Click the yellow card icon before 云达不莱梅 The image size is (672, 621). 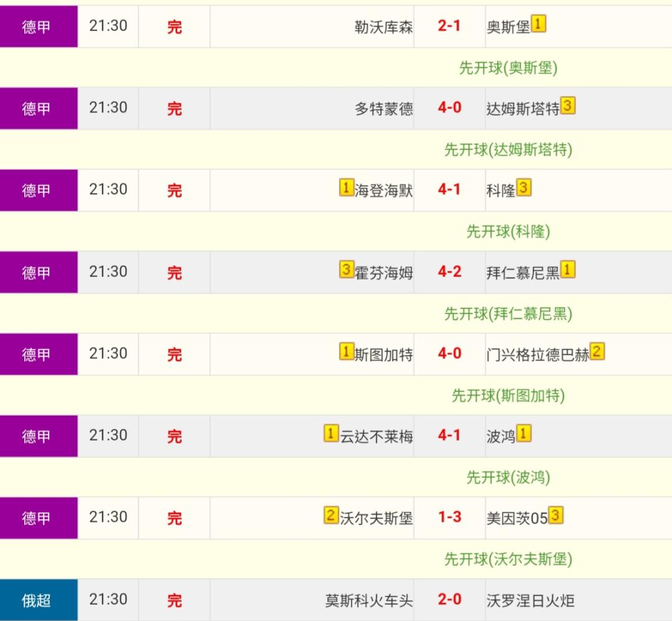tap(331, 434)
